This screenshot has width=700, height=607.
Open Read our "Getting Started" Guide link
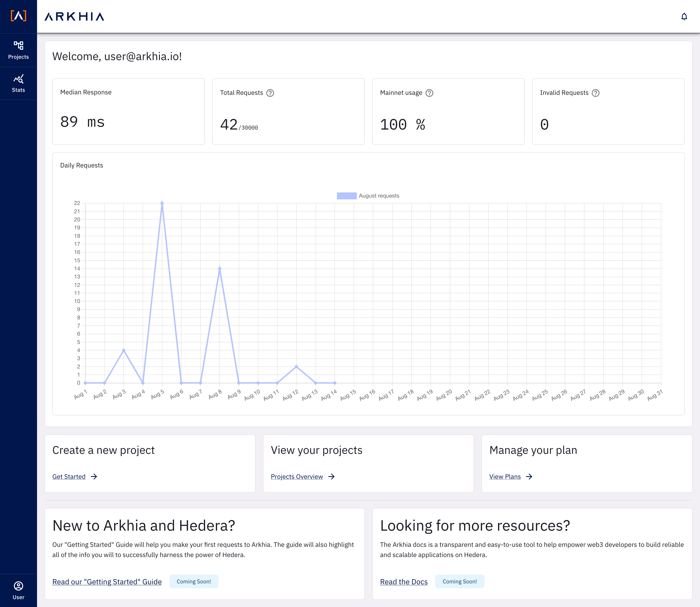(107, 582)
